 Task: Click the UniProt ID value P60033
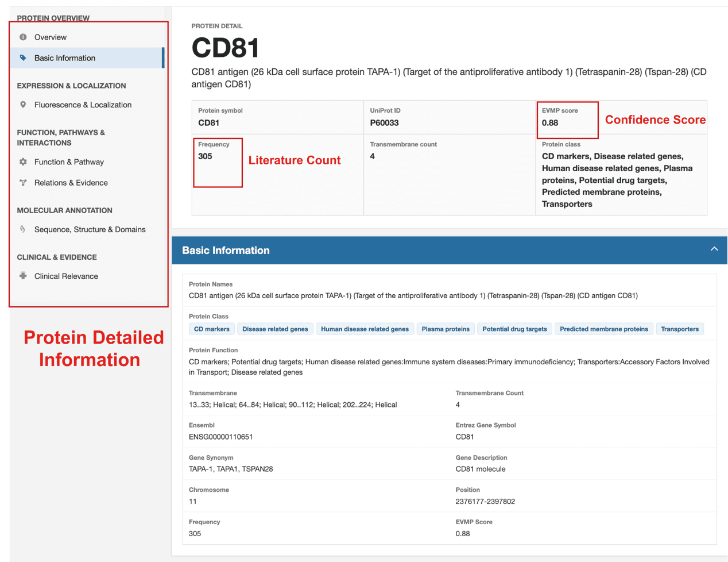point(384,123)
